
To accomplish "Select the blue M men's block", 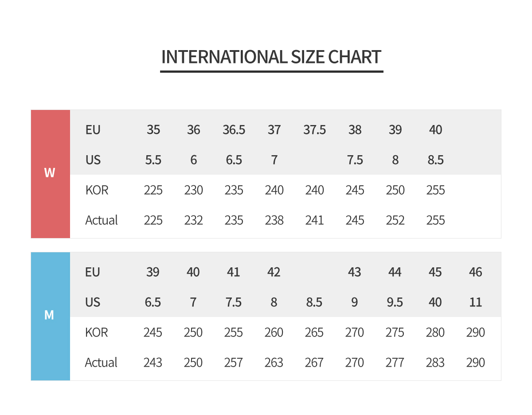I will (x=50, y=316).
